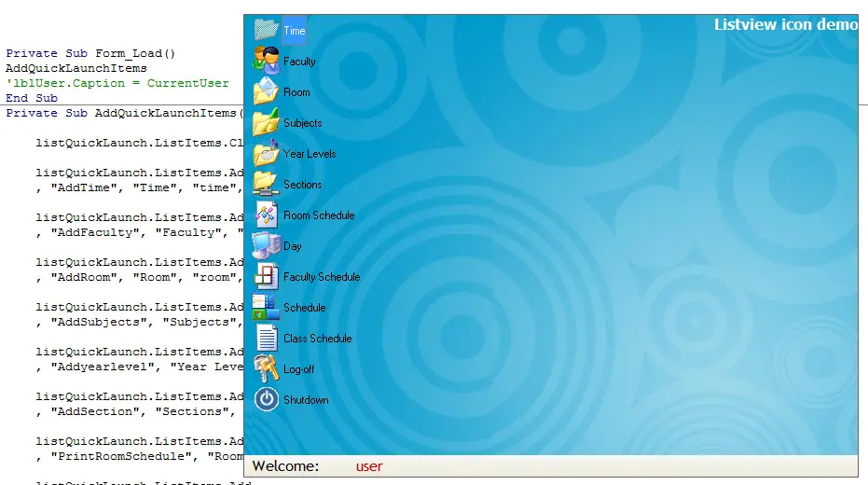Click the Time folder icon
Screen dimensions: 868x485
click(x=267, y=30)
